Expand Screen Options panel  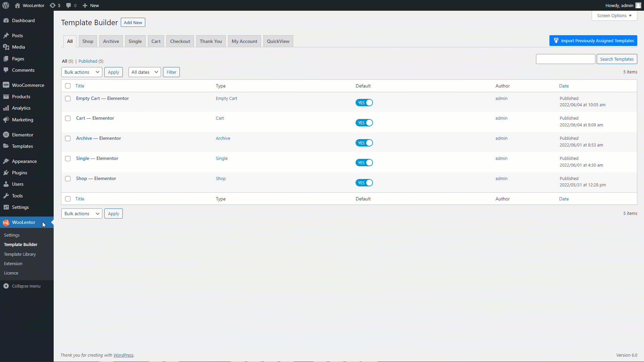click(x=614, y=15)
